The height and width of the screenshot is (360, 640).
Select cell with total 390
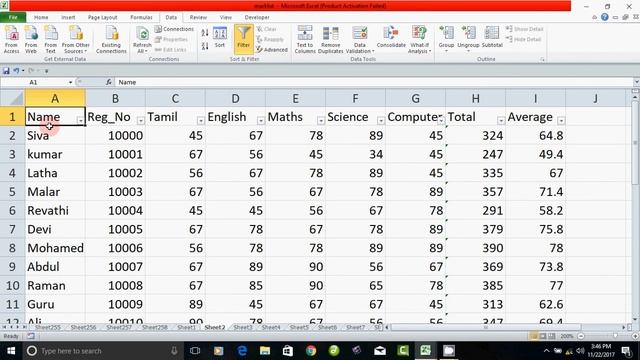click(x=476, y=248)
